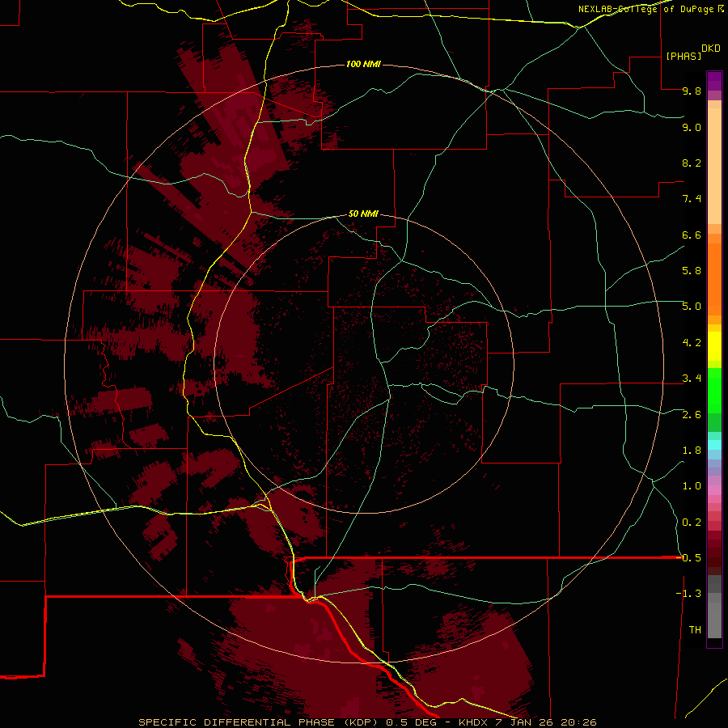Screen dimensions: 728x728
Task: Click the 9.8 value on the color scale
Action: click(692, 91)
